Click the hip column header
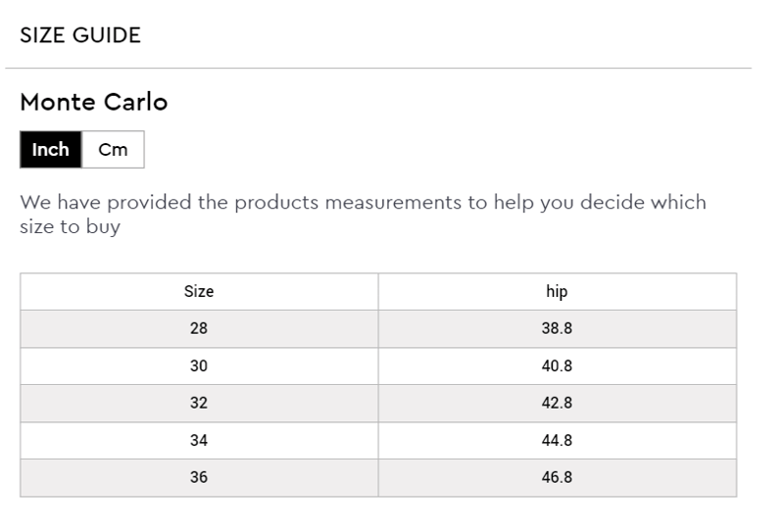Image resolution: width=784 pixels, height=532 pixels. coord(557,292)
